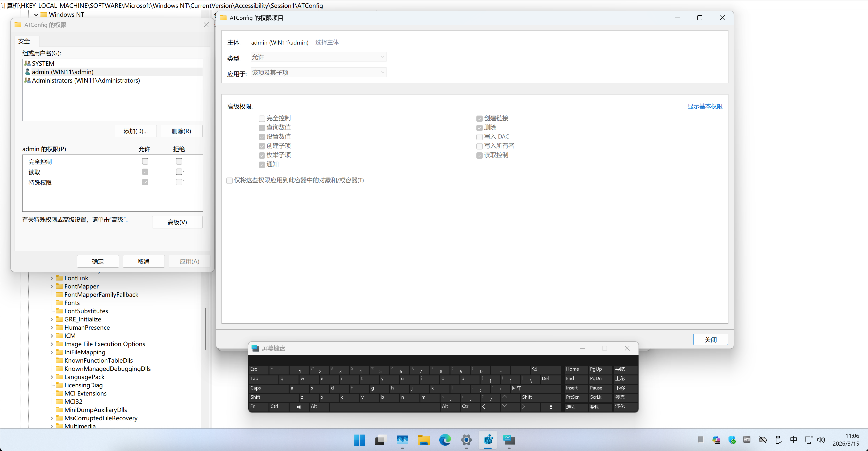This screenshot has width=868, height=451.
Task: Expand the FontLink registry key
Action: [52, 278]
